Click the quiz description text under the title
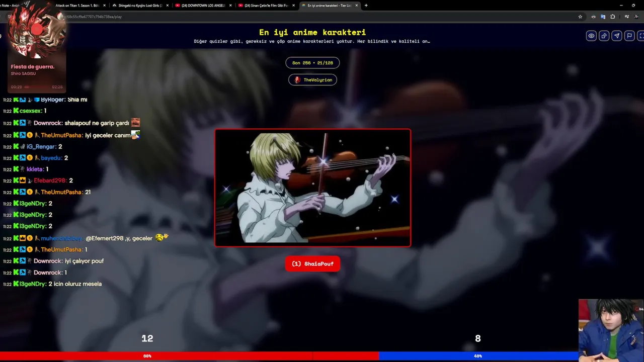The image size is (644, 362). [312, 42]
